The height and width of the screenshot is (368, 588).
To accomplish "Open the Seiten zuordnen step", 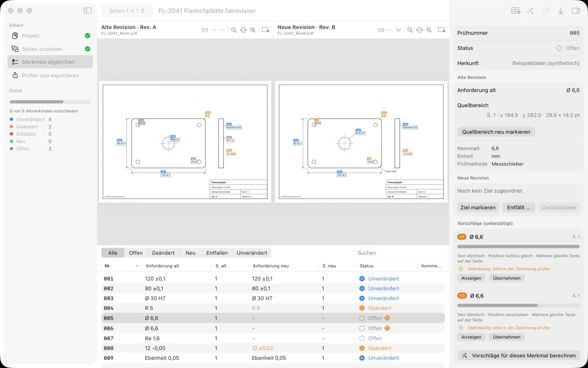I will coord(50,49).
